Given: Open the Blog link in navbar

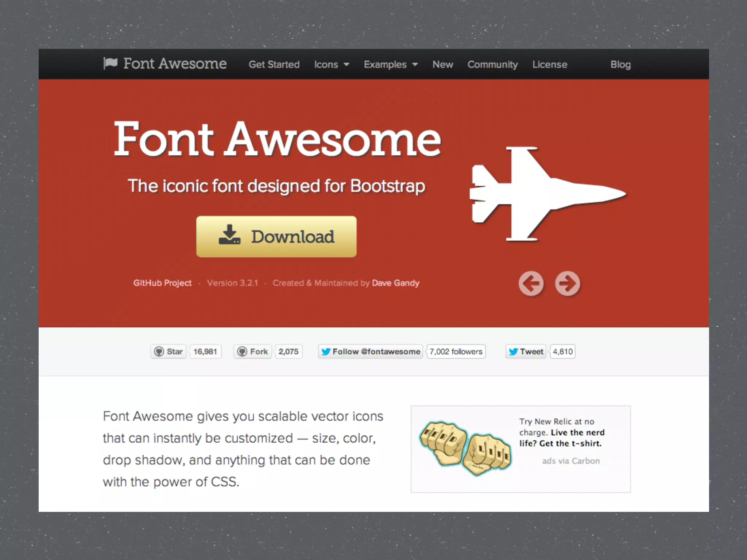Looking at the screenshot, I should coord(620,65).
